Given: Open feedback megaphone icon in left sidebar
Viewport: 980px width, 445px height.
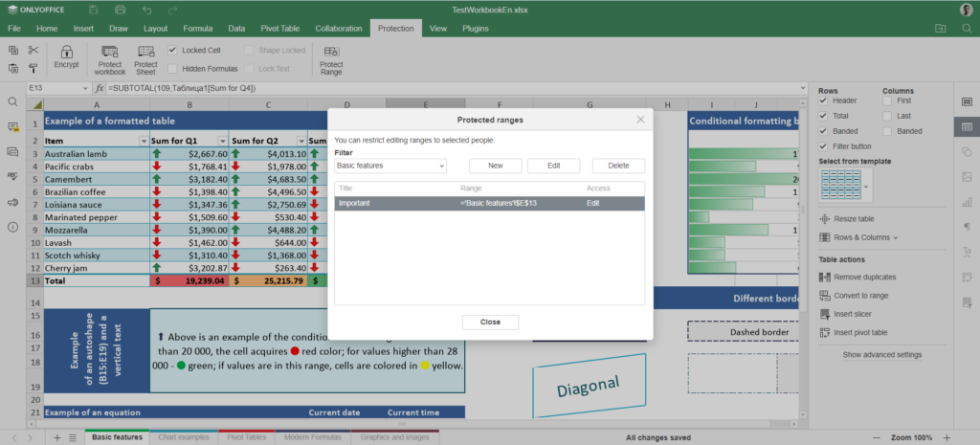Looking at the screenshot, I should 12,202.
